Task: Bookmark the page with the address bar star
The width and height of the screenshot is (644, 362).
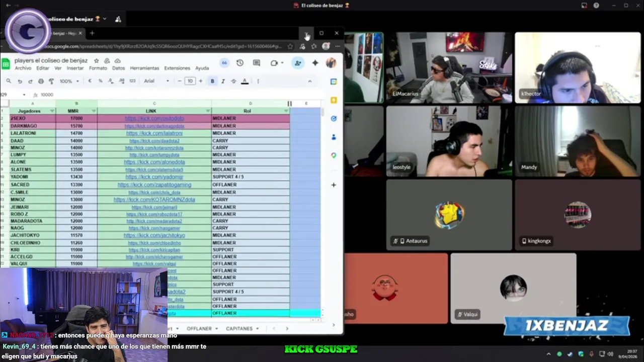Action: pyautogui.click(x=290, y=46)
